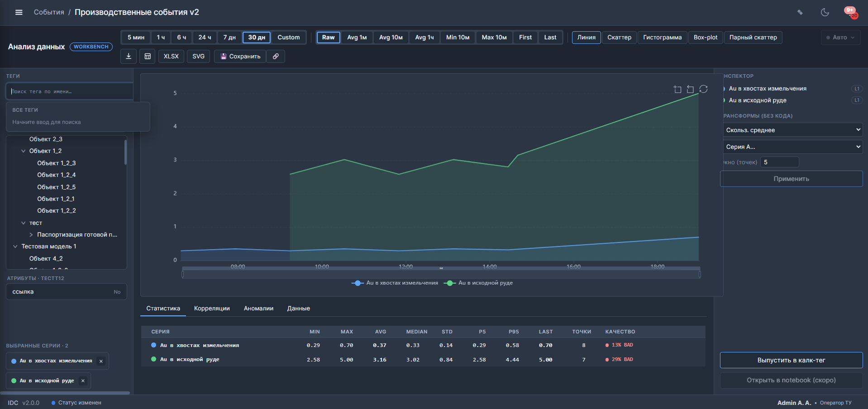The height and width of the screenshot is (409, 868).
Task: Open the table view icon
Action: 148,56
